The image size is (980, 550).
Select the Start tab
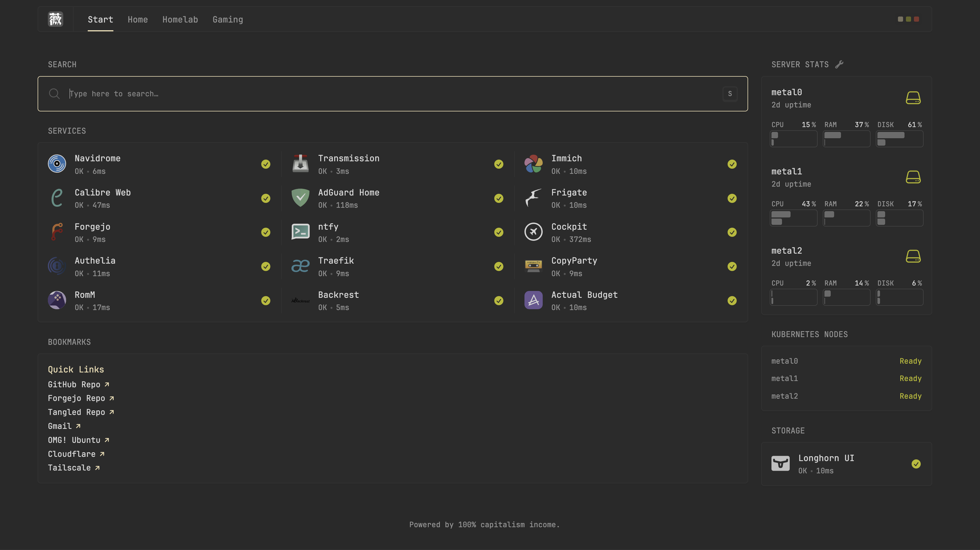[101, 19]
